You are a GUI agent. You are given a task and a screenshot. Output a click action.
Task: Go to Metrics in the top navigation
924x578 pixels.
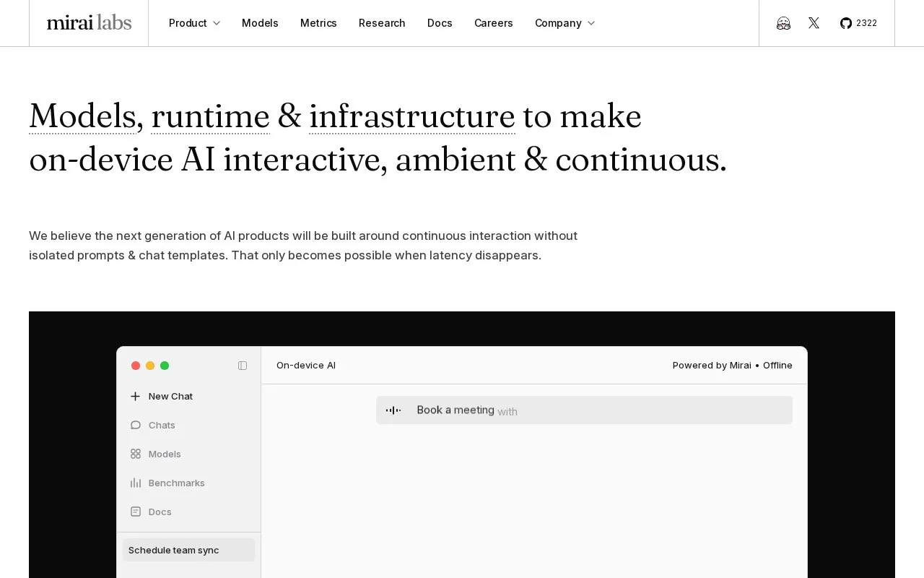pos(318,23)
